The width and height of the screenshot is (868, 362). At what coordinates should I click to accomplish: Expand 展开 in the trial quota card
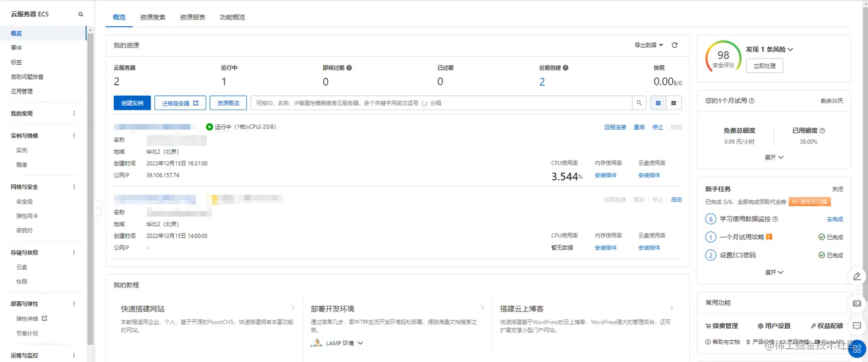(x=774, y=157)
